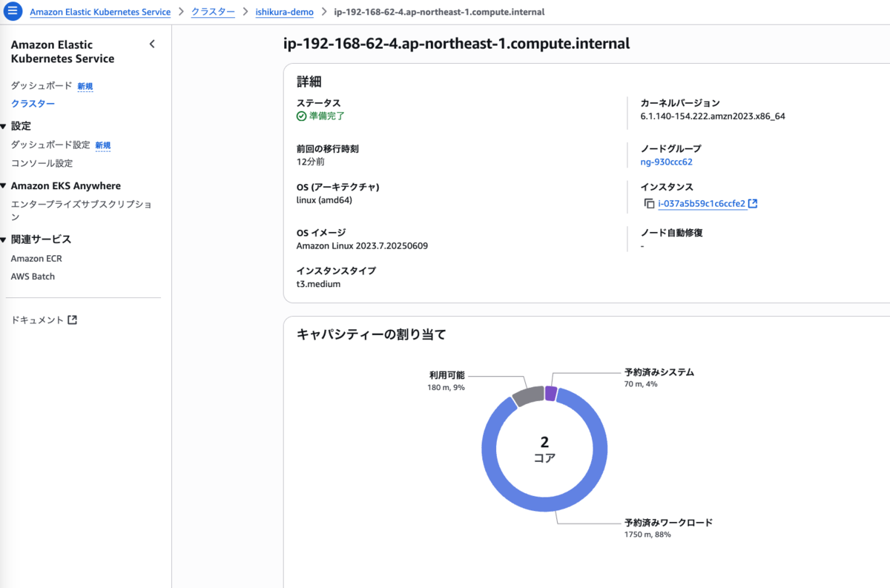Open the クラスター breadcrumb link
890x588 pixels.
pyautogui.click(x=213, y=13)
